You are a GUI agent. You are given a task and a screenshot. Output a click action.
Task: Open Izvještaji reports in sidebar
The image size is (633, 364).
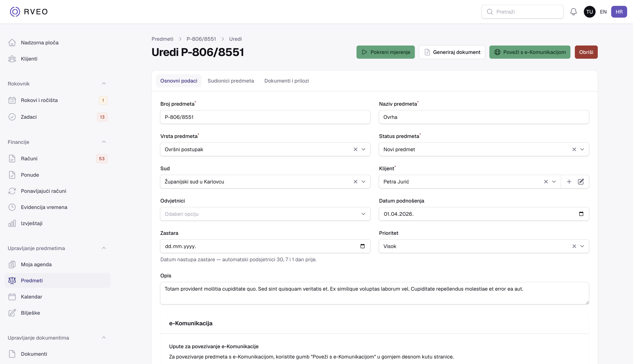pyautogui.click(x=57, y=223)
